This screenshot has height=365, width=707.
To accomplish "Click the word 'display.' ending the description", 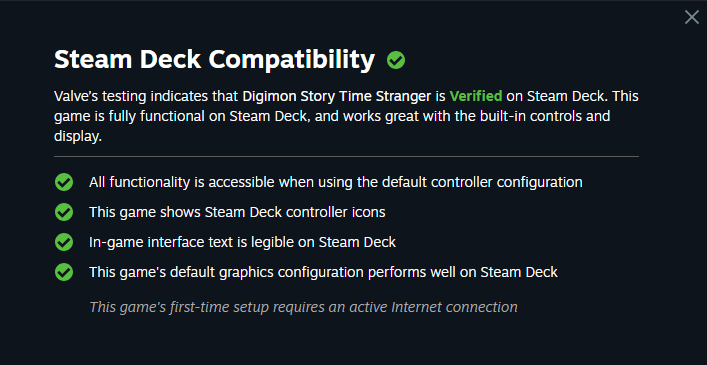I will point(78,137).
